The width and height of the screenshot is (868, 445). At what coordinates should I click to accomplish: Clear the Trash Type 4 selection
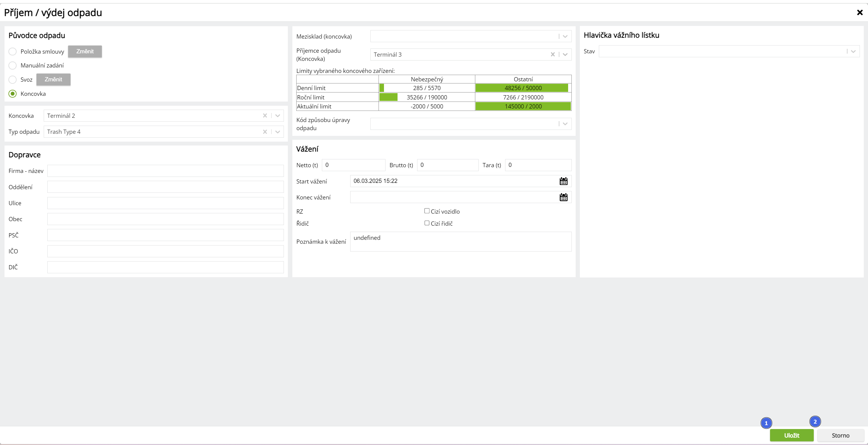(x=265, y=132)
